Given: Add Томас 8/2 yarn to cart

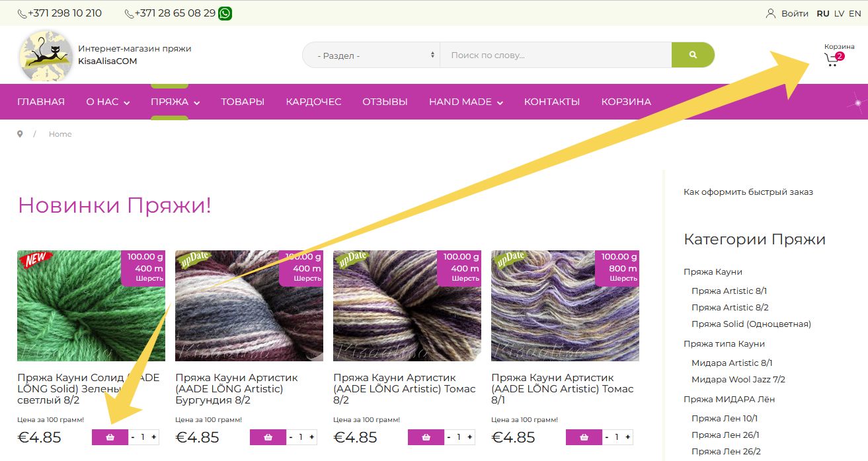Looking at the screenshot, I should tap(426, 437).
